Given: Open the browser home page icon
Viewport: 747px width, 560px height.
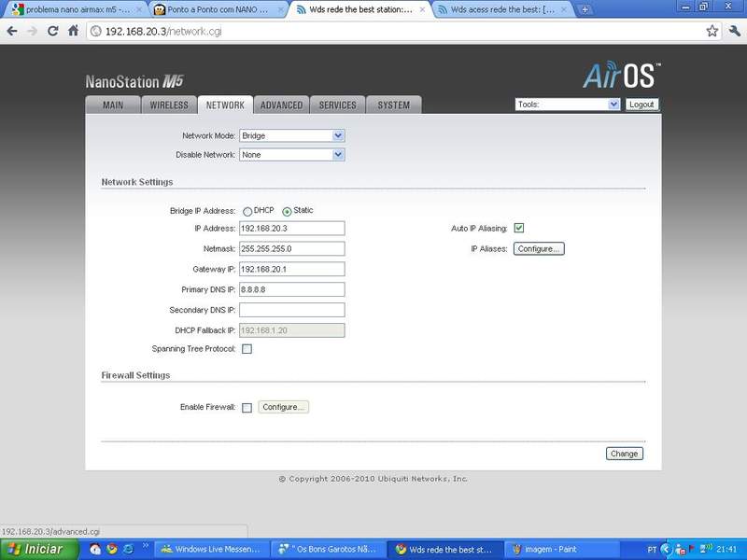Looking at the screenshot, I should [x=74, y=32].
